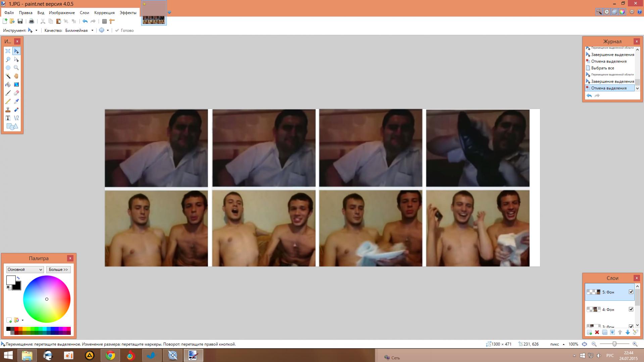The image size is (644, 362).
Task: Open the Основной color selector dropdown
Action: click(25, 269)
